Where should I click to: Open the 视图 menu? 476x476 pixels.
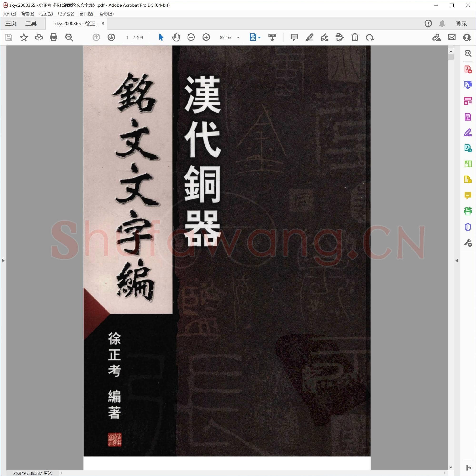(46, 14)
